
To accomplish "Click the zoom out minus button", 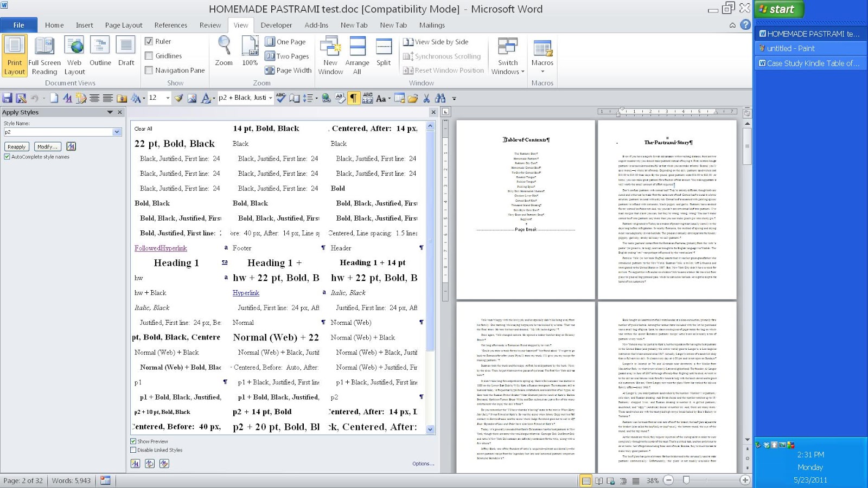I will pos(668,480).
